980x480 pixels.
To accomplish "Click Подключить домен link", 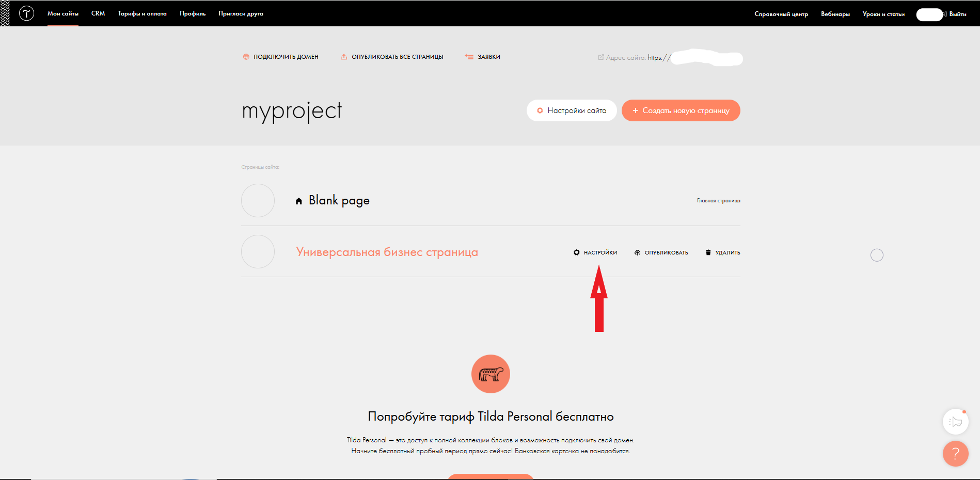I will click(x=286, y=57).
